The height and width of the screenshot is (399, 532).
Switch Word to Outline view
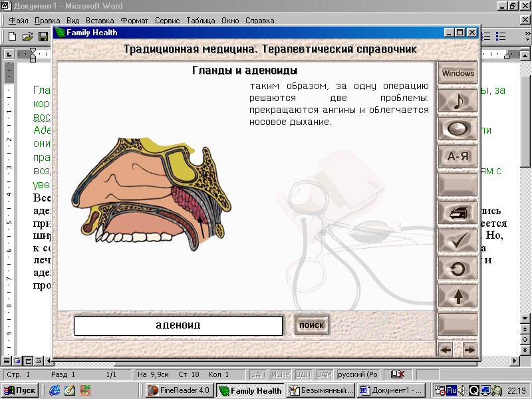coord(39,360)
